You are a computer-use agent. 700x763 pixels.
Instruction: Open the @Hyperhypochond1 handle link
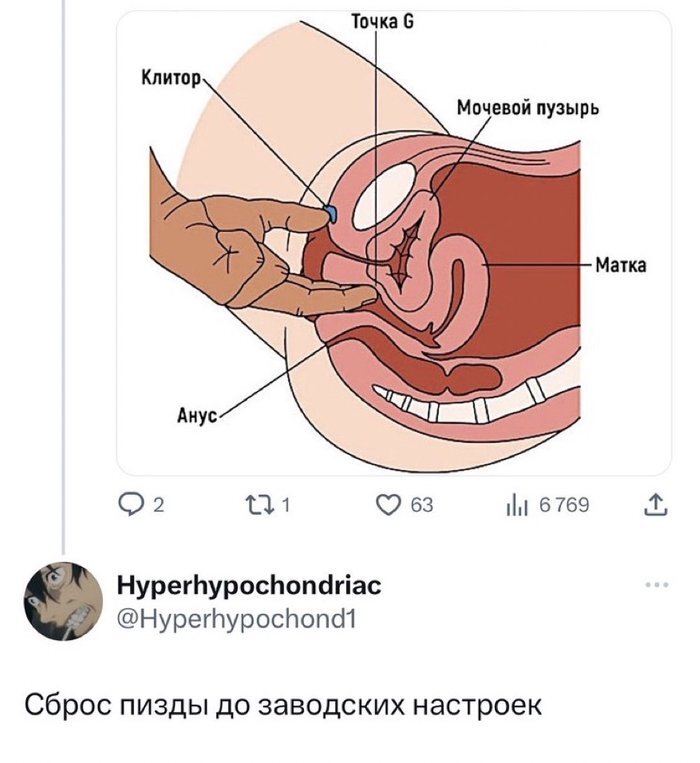[237, 619]
